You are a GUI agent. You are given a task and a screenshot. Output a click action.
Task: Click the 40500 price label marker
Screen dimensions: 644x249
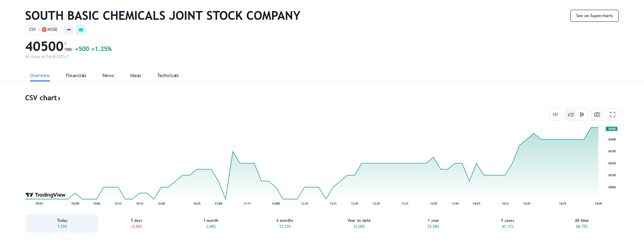[611, 129]
